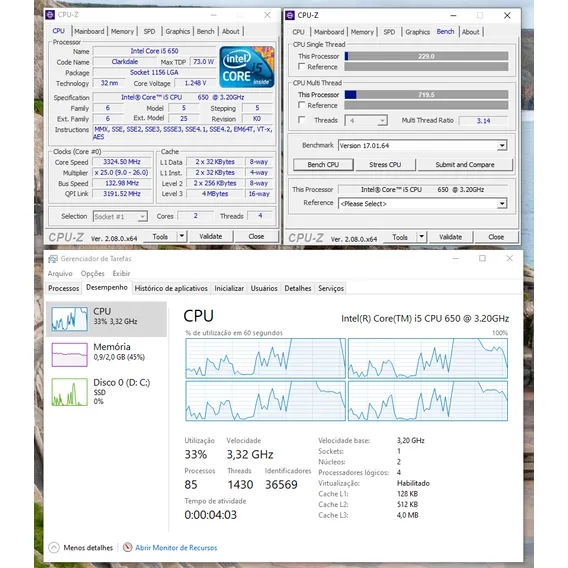Open the Detalhes tab
Image resolution: width=568 pixels, height=568 pixels.
(297, 288)
